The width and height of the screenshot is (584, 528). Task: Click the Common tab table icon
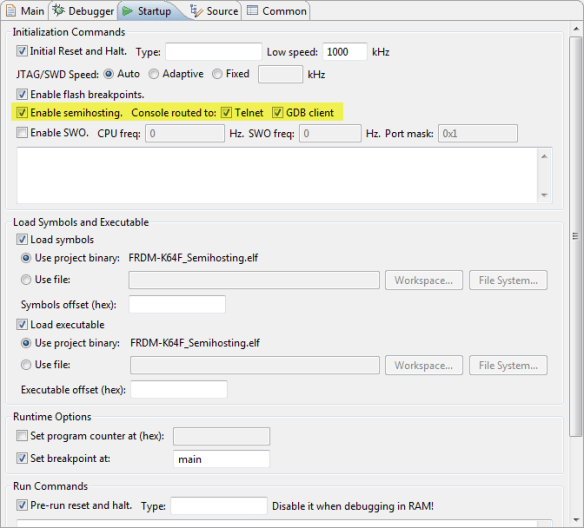(252, 10)
